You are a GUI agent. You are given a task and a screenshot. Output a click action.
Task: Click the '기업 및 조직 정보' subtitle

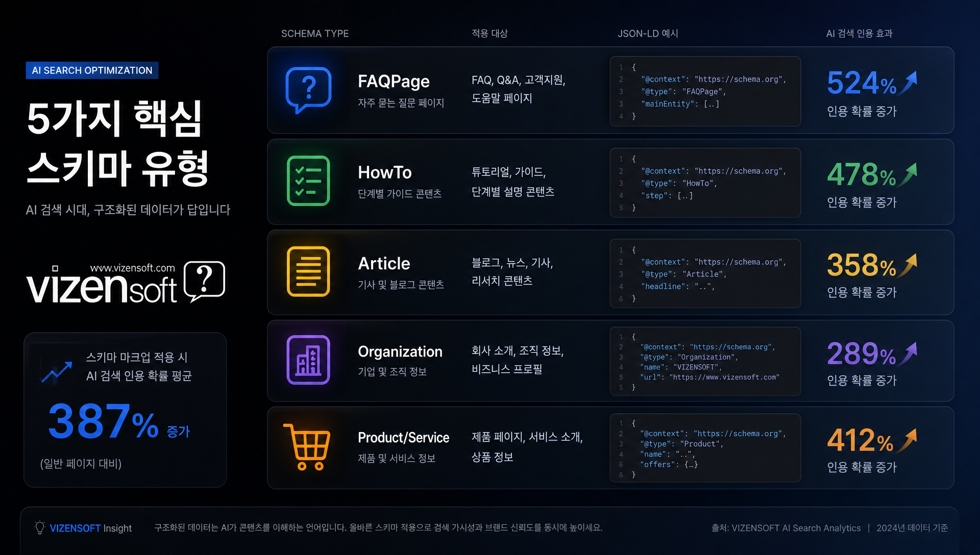coord(392,371)
